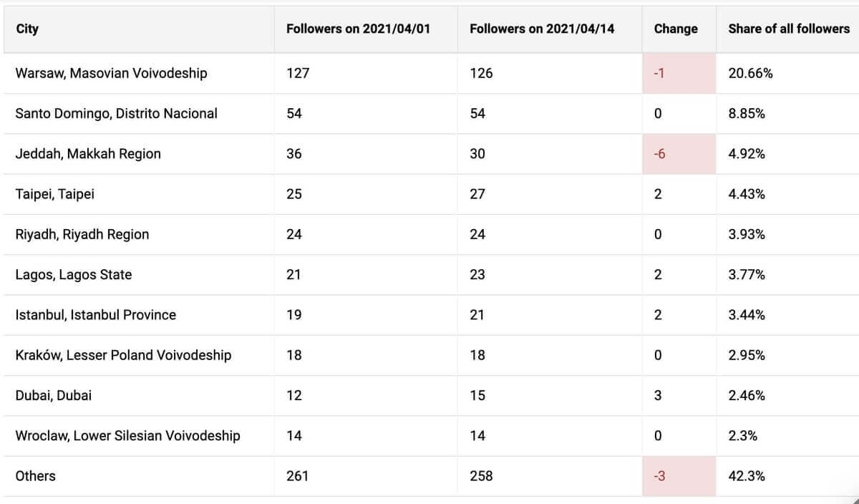859x504 pixels.
Task: Click the red -6 change cell
Action: coord(679,154)
